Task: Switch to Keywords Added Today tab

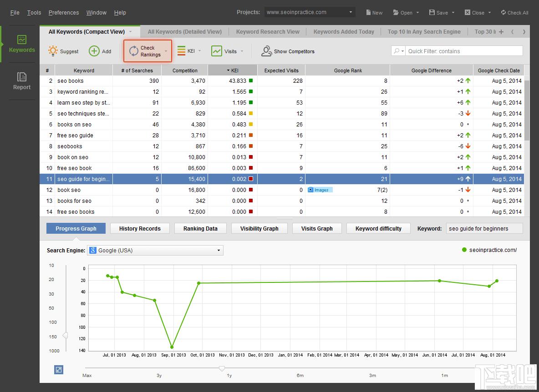Action: tap(344, 31)
